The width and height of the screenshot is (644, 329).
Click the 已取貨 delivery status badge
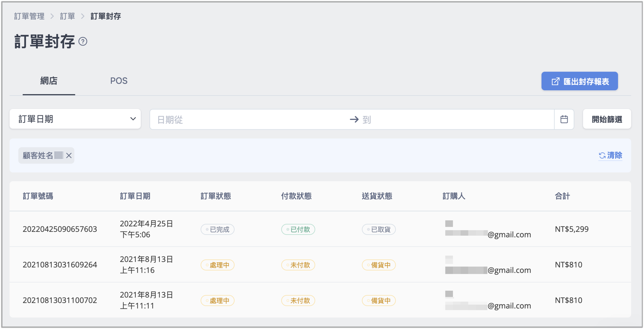pos(378,229)
